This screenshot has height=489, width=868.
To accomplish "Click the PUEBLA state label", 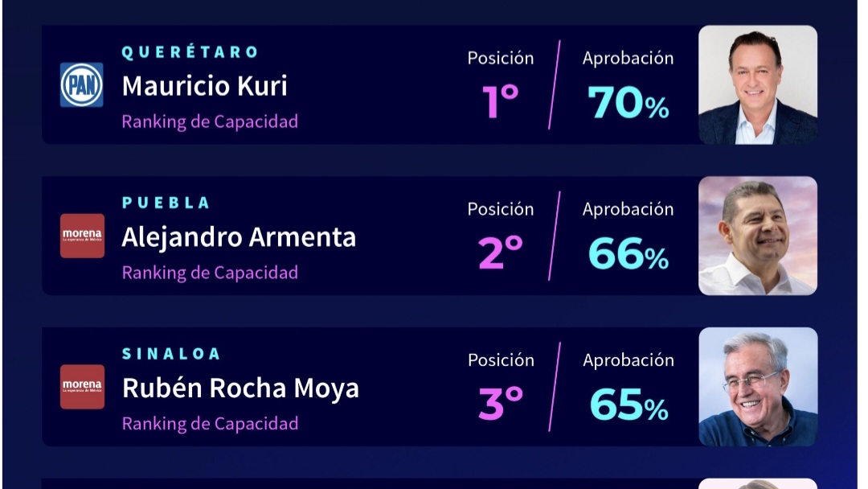I will (166, 203).
